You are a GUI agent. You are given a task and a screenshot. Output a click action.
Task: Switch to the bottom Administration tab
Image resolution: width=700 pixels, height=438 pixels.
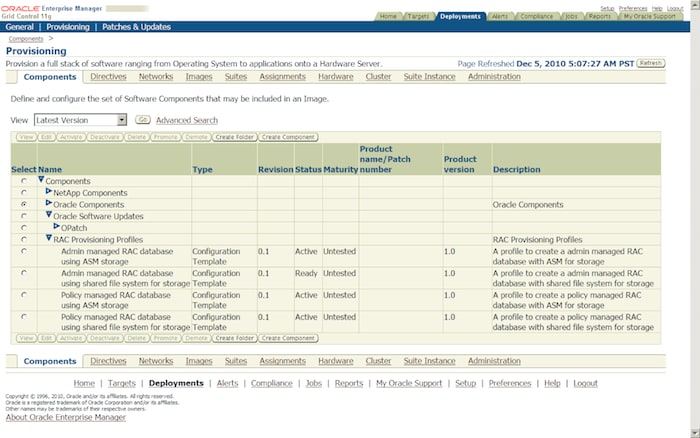click(494, 361)
